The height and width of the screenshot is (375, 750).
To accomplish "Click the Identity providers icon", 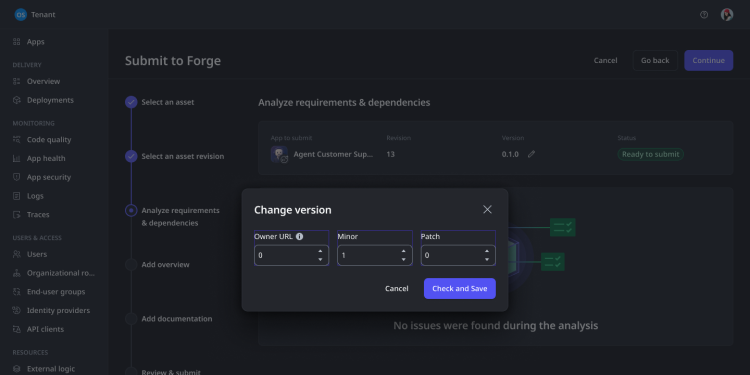I will (x=17, y=310).
